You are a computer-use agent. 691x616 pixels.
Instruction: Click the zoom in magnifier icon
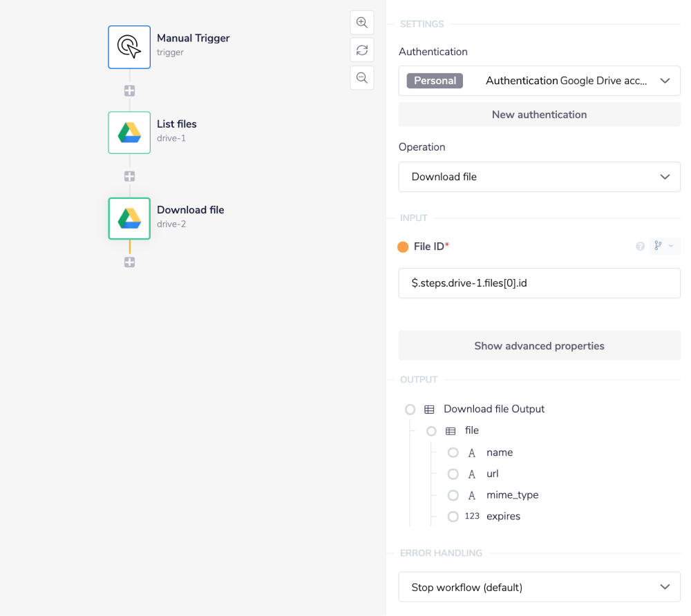point(361,22)
